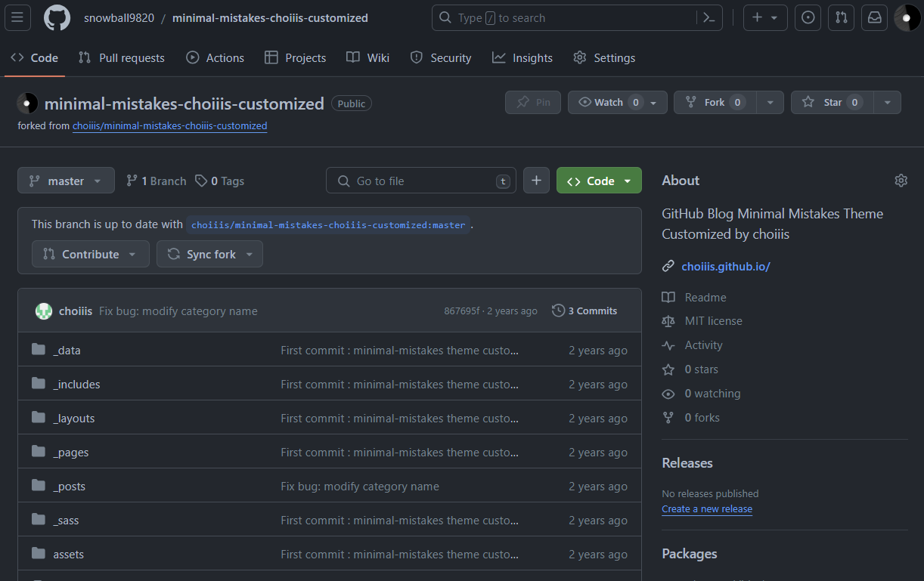The height and width of the screenshot is (581, 924).
Task: Open the _includes folder icon
Action: point(39,384)
